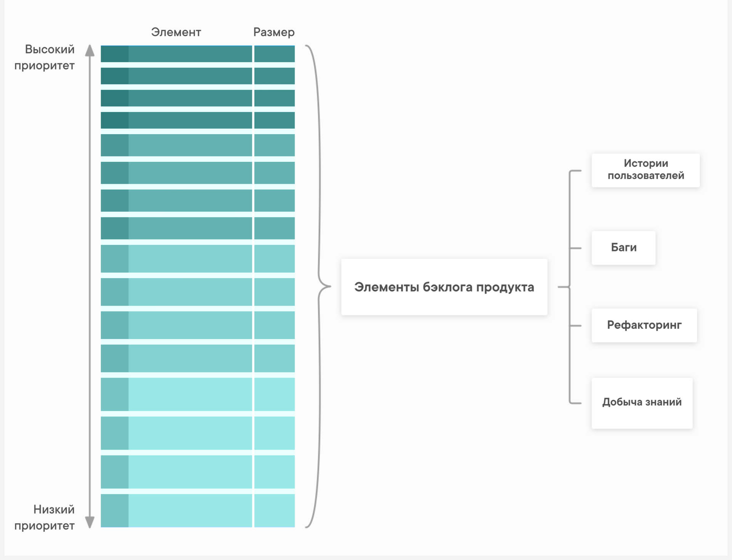Select the bottom lightest backlog row
732x560 pixels.
point(197,510)
